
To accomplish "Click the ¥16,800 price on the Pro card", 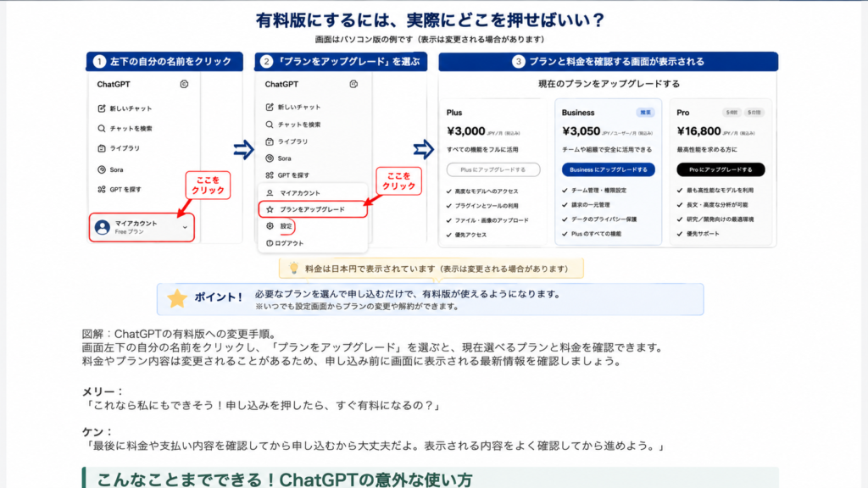I will pyautogui.click(x=698, y=131).
